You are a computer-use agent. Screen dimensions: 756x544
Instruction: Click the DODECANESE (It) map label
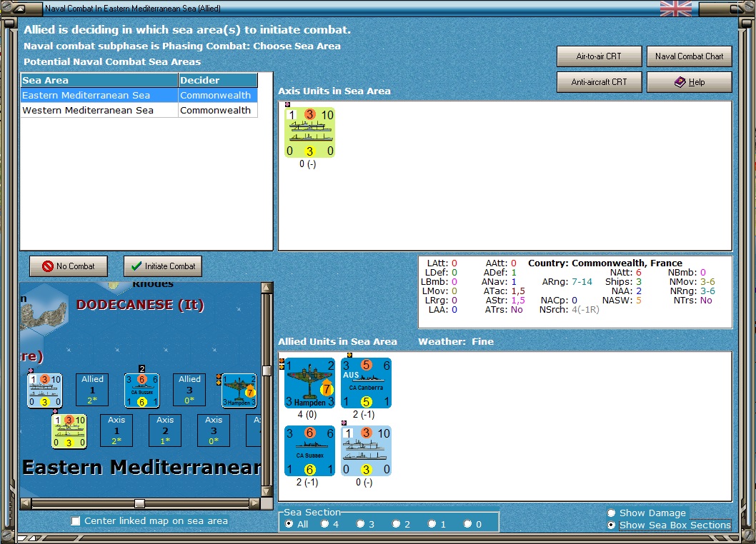(x=140, y=305)
